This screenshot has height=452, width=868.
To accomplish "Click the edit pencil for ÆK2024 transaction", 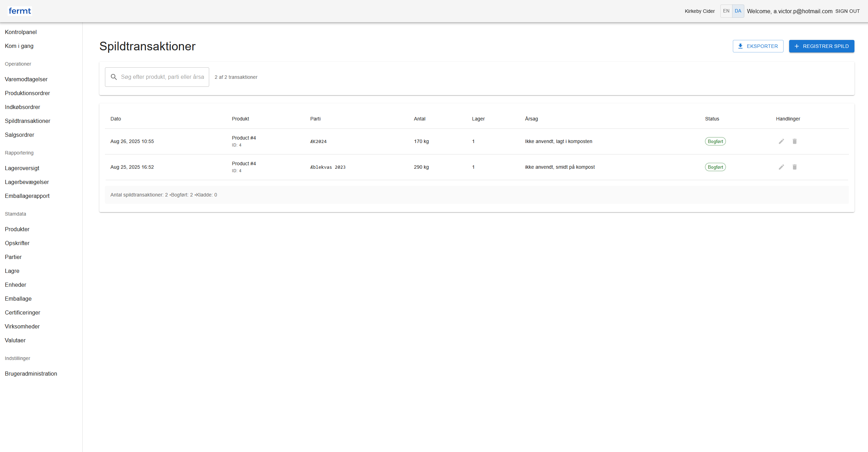I will pos(781,141).
